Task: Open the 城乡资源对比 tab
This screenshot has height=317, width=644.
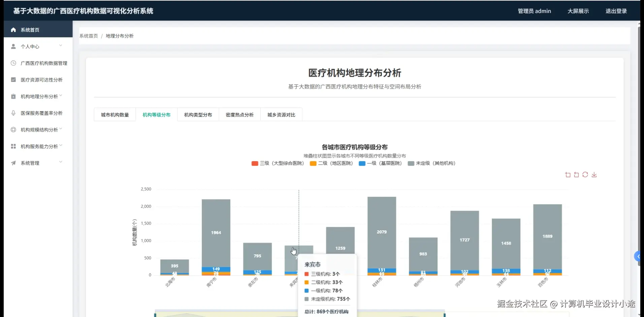Action: [281, 115]
